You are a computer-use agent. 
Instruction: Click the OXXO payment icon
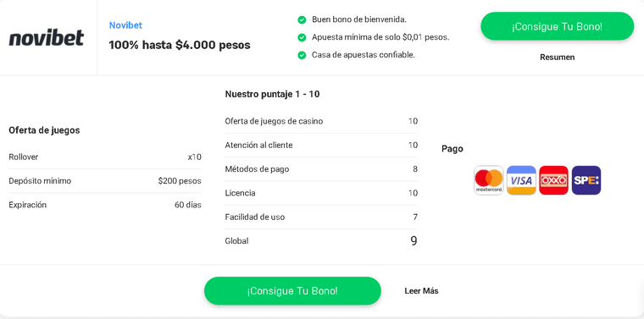pos(553,180)
